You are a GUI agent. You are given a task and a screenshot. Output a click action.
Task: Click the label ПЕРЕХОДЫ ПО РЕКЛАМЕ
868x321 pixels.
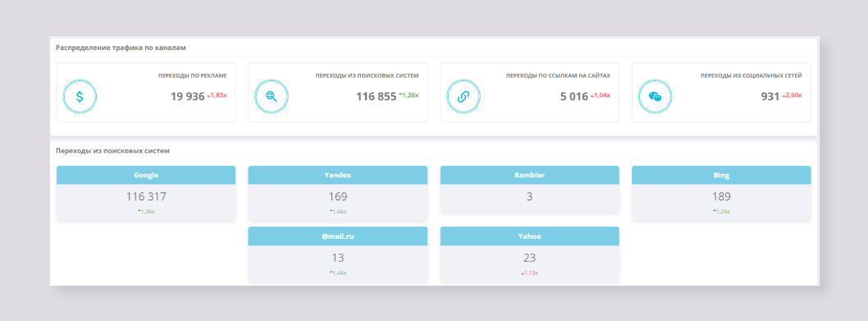coord(192,76)
